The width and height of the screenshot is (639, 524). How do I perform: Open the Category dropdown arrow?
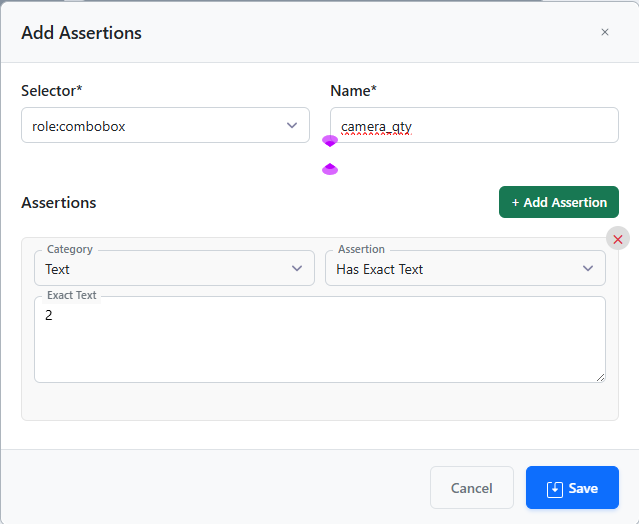pos(296,269)
